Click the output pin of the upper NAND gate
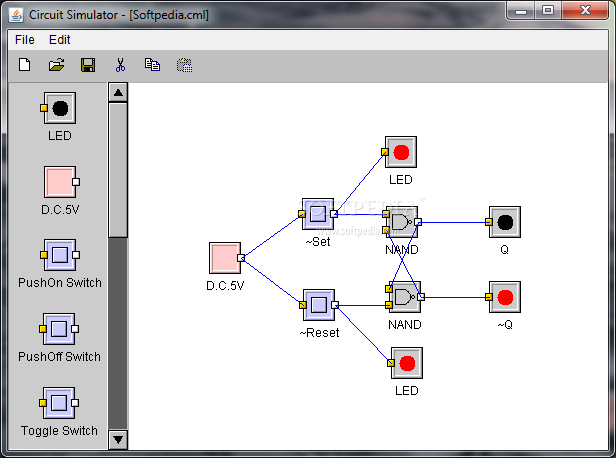Viewport: 616px width, 458px height. pyautogui.click(x=418, y=222)
